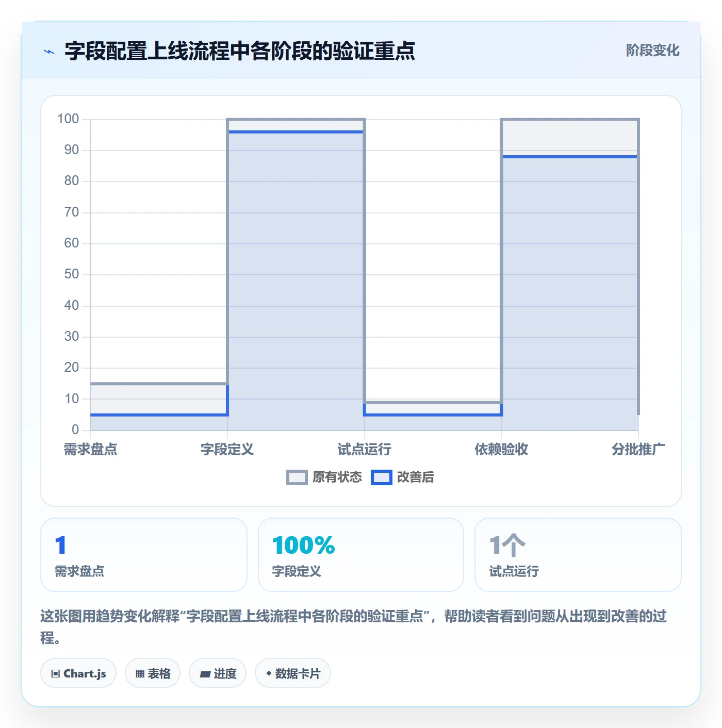The image size is (722, 728).
Task: Click the 试点运行 x-axis label
Action: pos(365,450)
